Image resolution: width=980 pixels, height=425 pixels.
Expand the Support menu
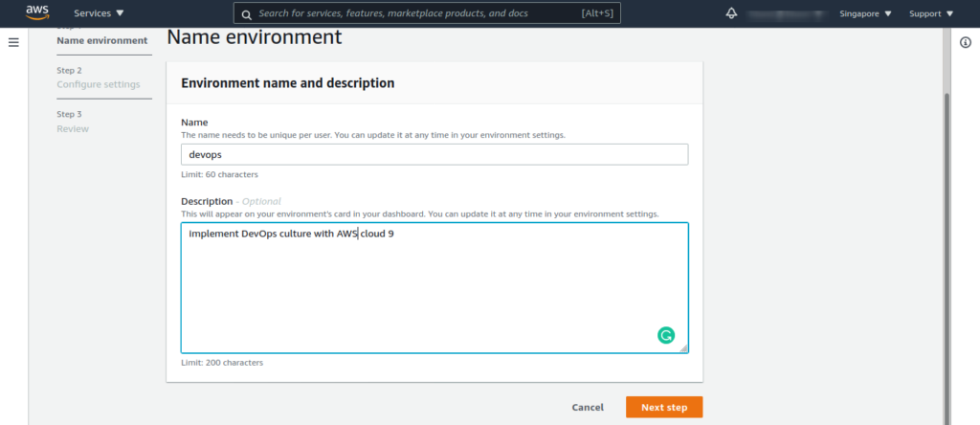pyautogui.click(x=931, y=13)
